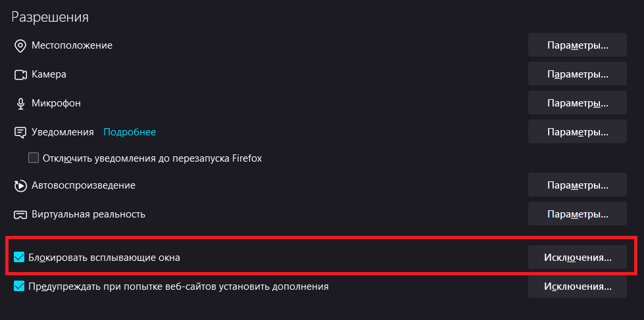Click the Уведомления notification bubble icon
Viewport: 644px width, 320px height.
click(20, 132)
